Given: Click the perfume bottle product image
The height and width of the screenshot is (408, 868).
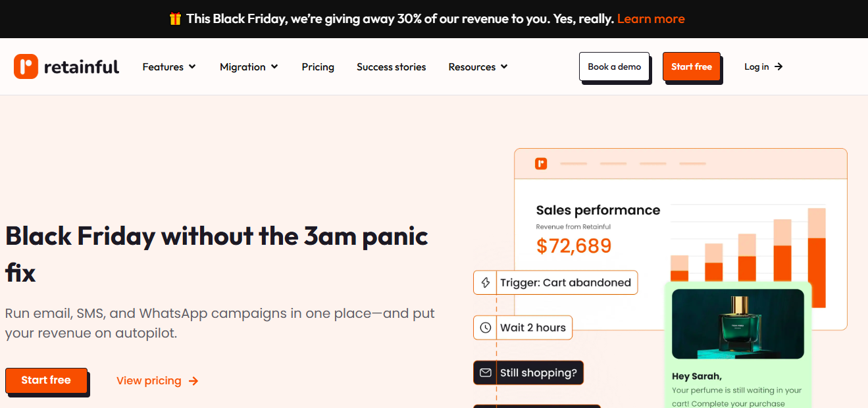Looking at the screenshot, I should click(x=738, y=324).
